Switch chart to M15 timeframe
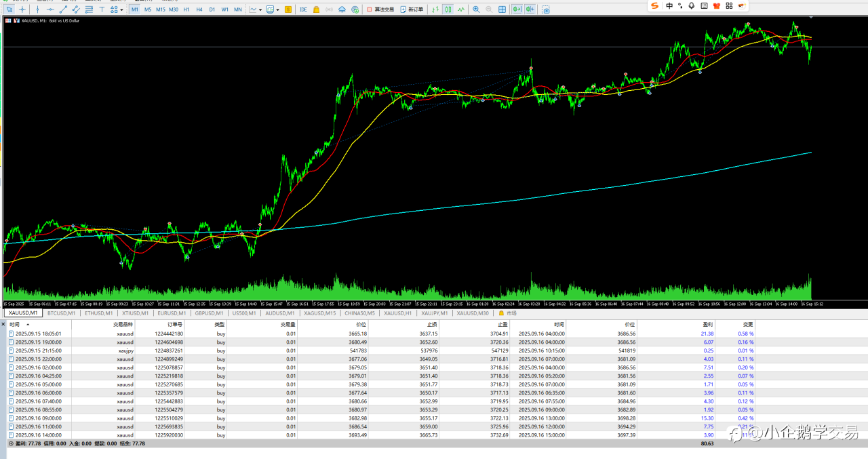Image resolution: width=868 pixels, height=459 pixels. pyautogui.click(x=161, y=9)
